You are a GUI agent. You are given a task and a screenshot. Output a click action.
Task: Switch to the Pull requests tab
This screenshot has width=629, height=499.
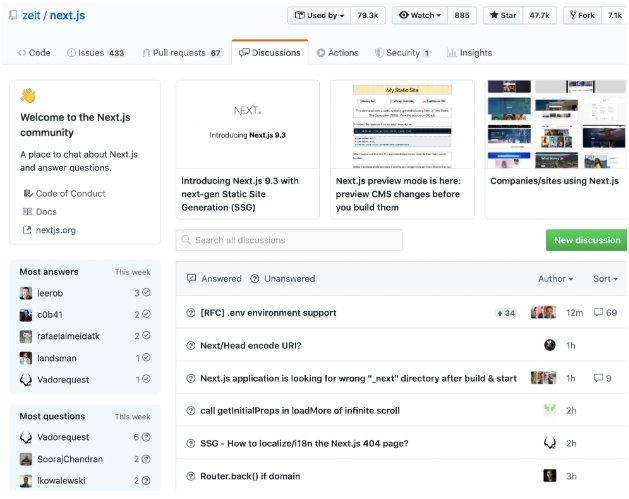tap(181, 53)
